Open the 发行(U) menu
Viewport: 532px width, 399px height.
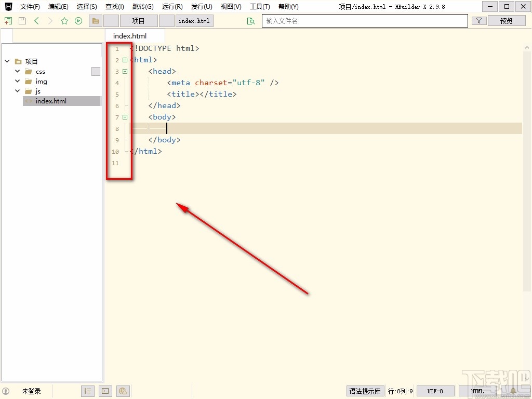click(202, 6)
